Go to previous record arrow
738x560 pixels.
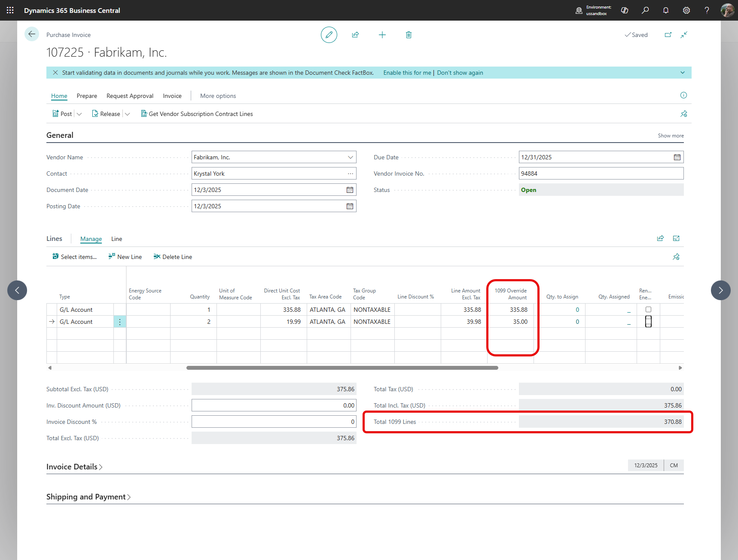pyautogui.click(x=17, y=290)
